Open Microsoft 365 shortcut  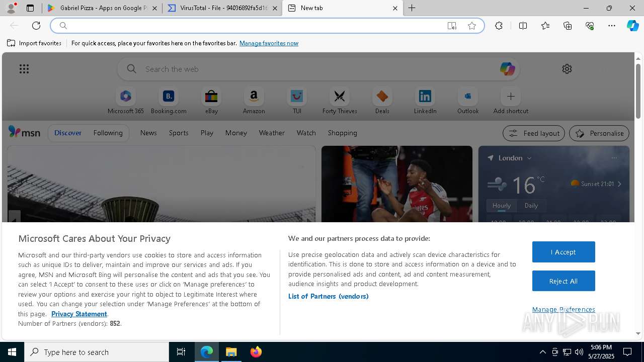pyautogui.click(x=126, y=101)
